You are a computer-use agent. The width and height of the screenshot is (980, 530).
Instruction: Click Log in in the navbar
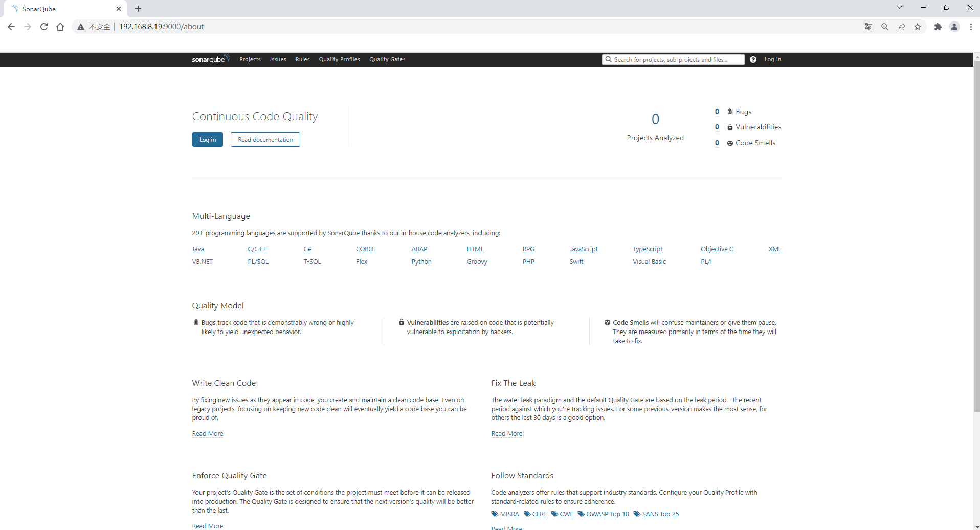click(772, 59)
